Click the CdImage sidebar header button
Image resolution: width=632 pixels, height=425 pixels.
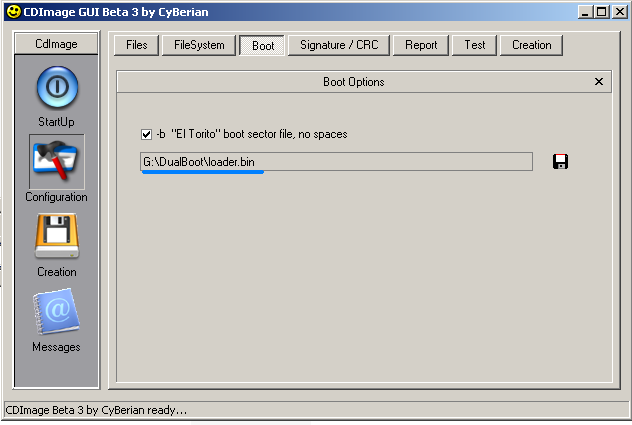pyautogui.click(x=56, y=44)
